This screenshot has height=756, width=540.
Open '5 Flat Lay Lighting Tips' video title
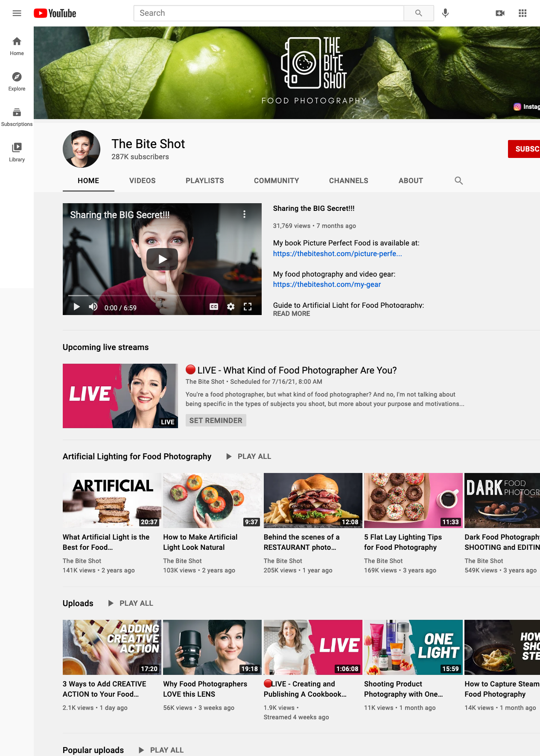(403, 542)
